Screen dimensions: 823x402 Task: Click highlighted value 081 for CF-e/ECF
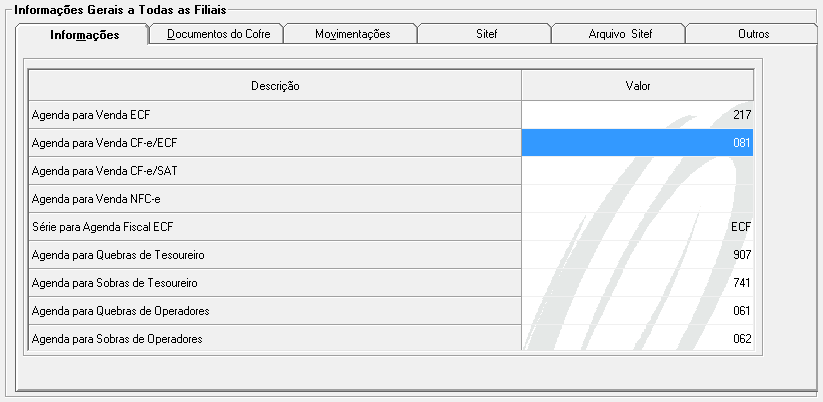(637, 143)
